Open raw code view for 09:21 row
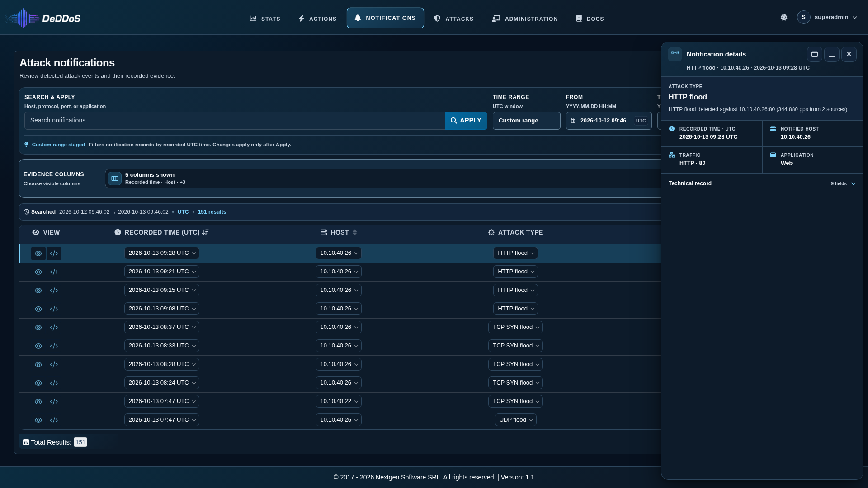868x488 pixels. point(54,272)
